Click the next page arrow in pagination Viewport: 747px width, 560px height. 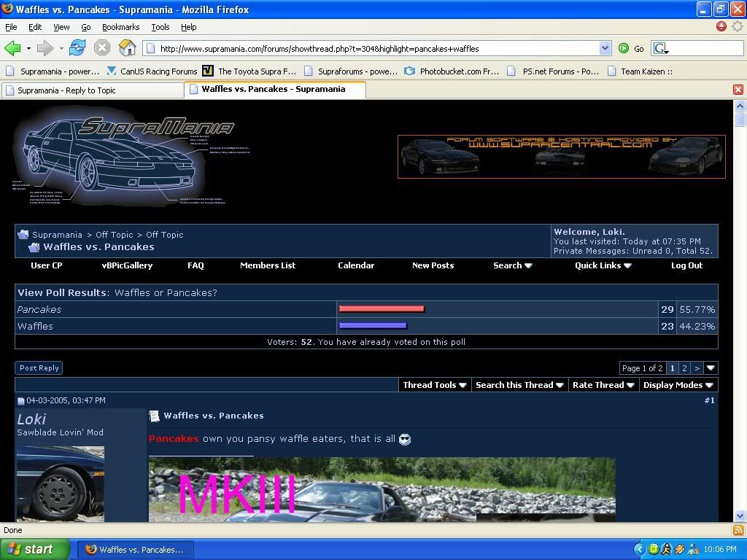(697, 367)
